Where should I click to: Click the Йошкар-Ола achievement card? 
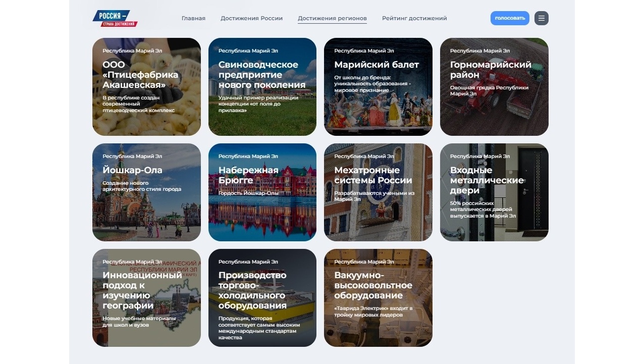click(x=146, y=192)
